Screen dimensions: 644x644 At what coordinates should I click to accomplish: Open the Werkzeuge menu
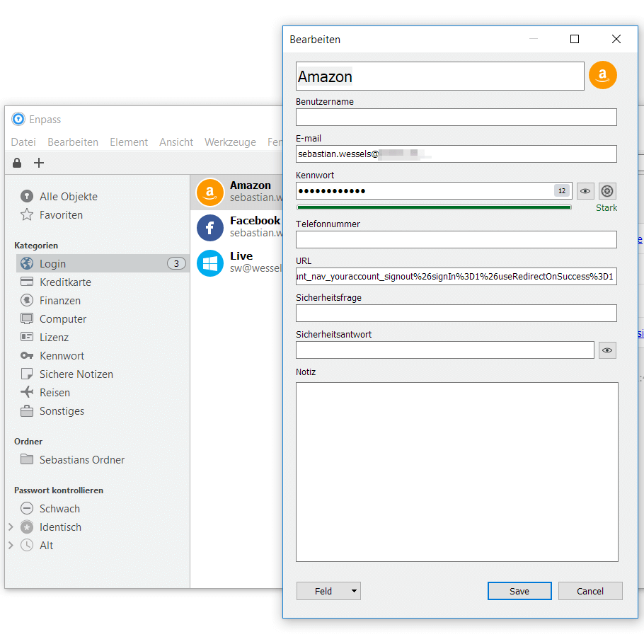tap(230, 142)
